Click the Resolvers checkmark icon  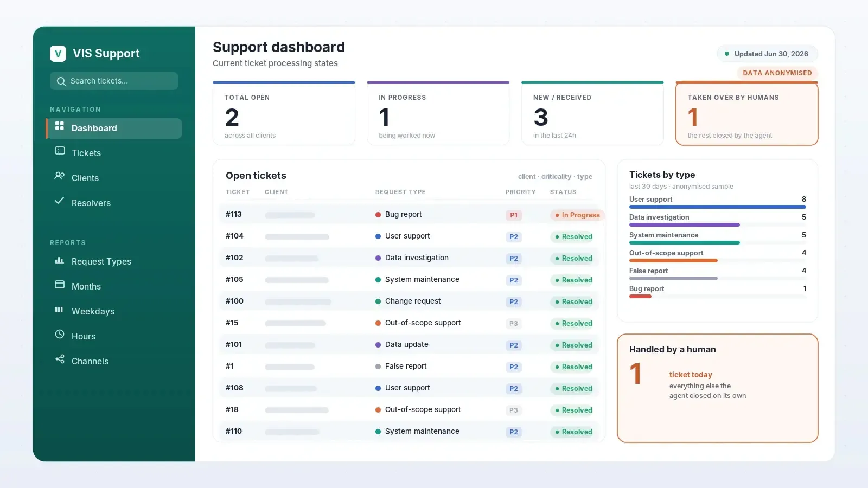(60, 201)
